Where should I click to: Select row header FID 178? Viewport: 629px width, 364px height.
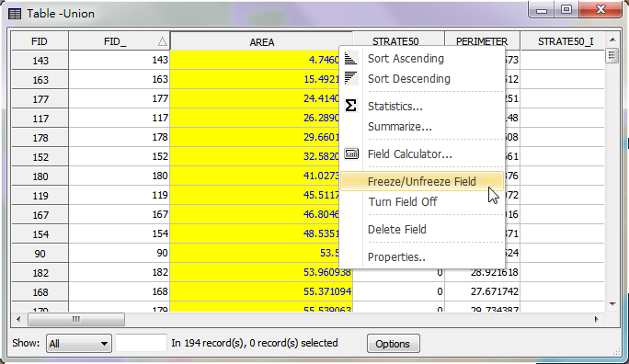pos(40,138)
